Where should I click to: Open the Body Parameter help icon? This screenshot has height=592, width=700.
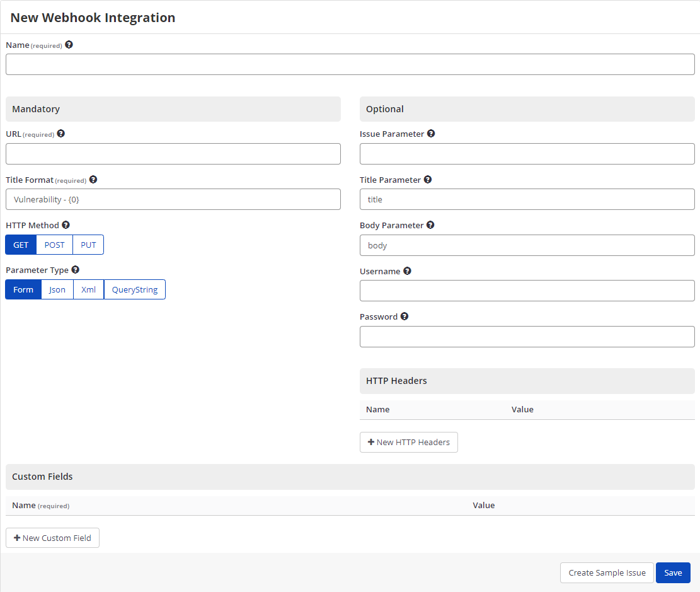point(430,224)
